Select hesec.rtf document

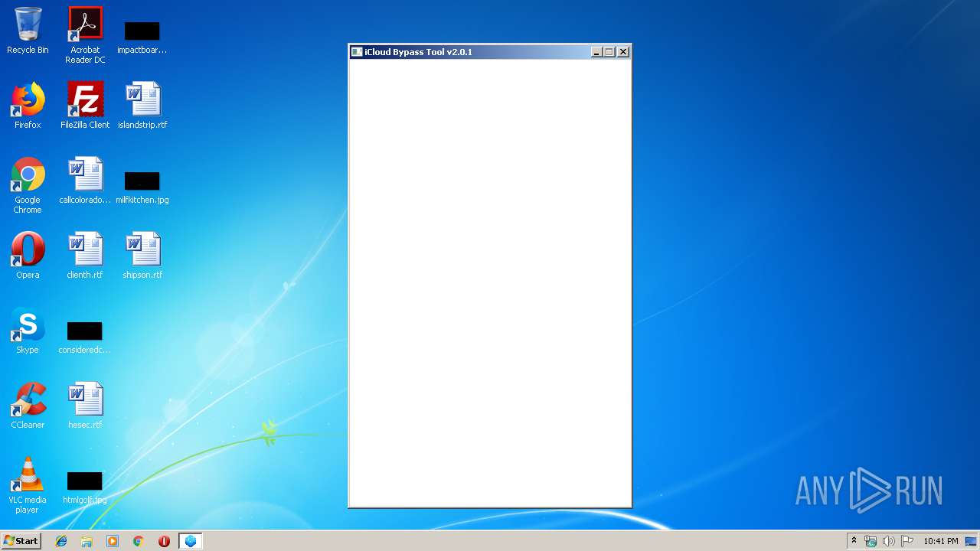[85, 406]
